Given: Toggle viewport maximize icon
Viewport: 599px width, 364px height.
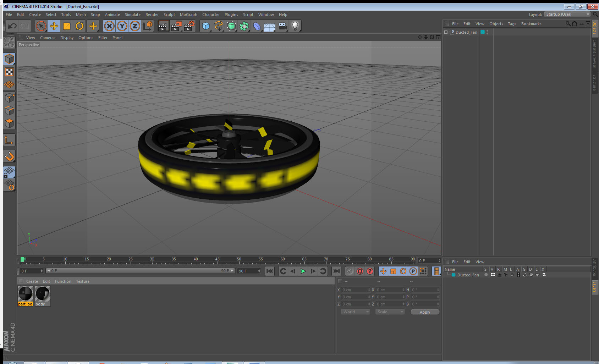Looking at the screenshot, I should pyautogui.click(x=438, y=37).
